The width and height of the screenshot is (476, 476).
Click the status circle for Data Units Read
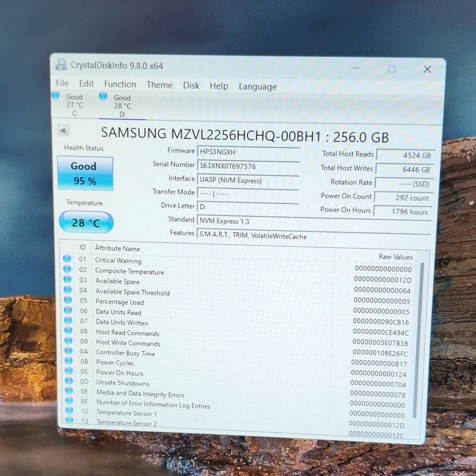(x=68, y=310)
